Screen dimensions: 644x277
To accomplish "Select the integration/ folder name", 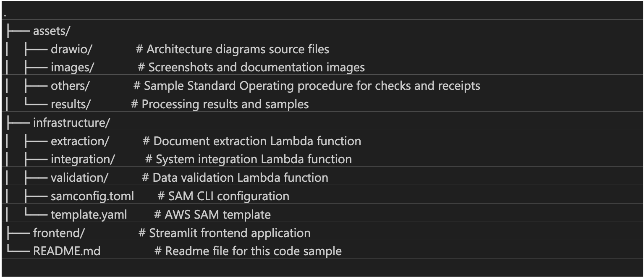I will click(x=83, y=159).
